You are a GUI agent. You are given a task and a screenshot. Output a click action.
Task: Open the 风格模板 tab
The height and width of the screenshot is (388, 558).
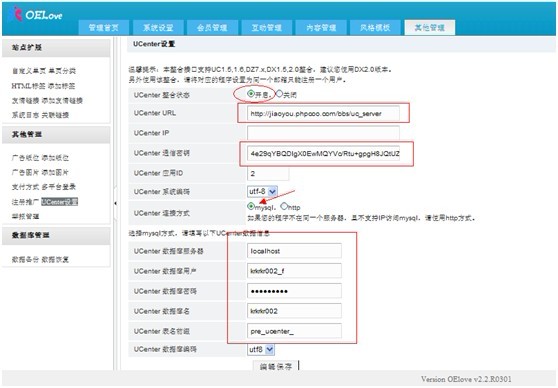coord(375,28)
